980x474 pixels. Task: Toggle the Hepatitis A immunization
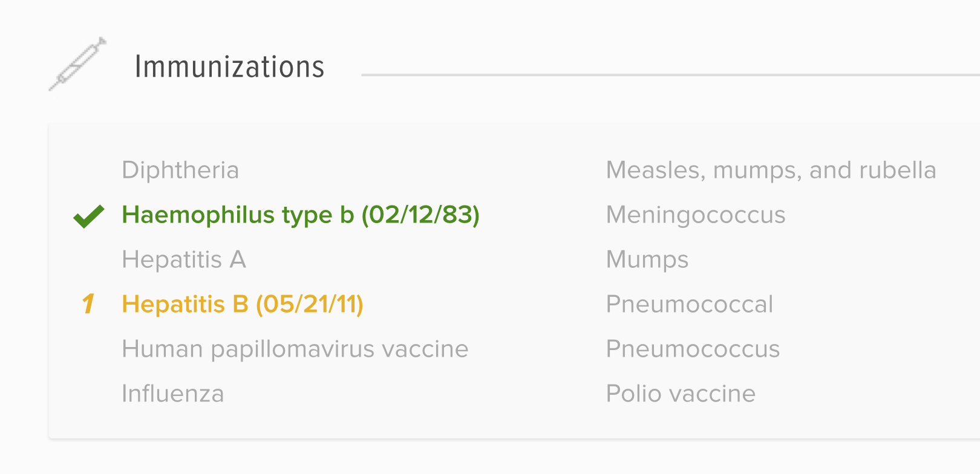coord(184,260)
